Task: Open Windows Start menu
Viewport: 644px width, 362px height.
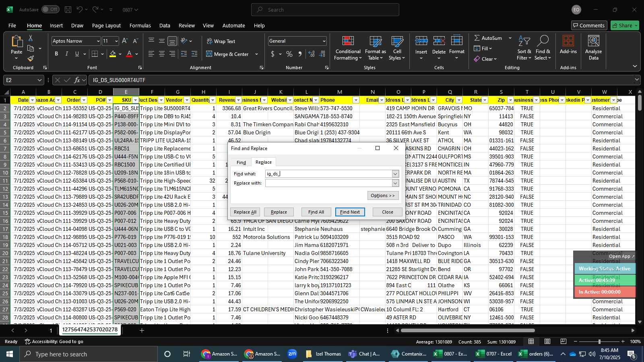Action: (10, 354)
